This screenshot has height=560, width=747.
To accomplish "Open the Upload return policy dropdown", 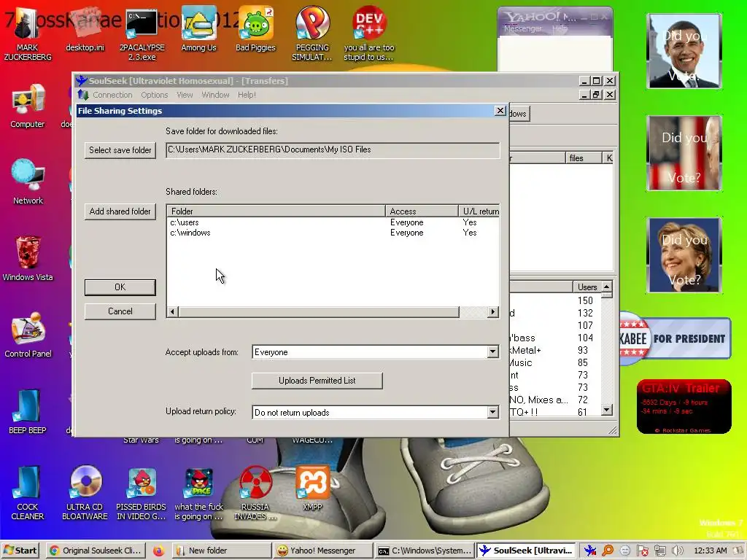I will (x=493, y=412).
